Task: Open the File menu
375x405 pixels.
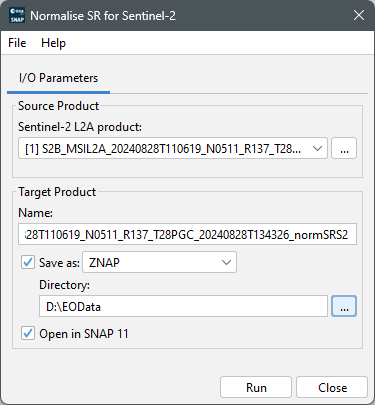Action: pyautogui.click(x=17, y=43)
